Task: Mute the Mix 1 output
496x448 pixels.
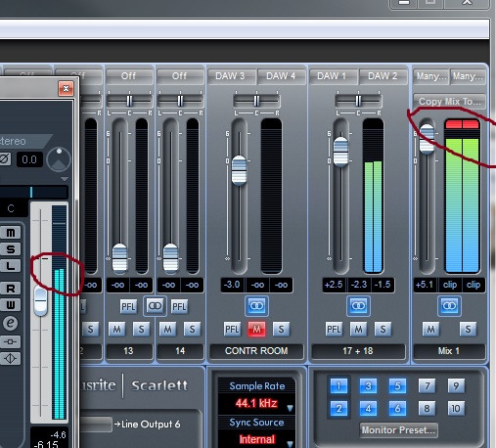Action: (430, 330)
